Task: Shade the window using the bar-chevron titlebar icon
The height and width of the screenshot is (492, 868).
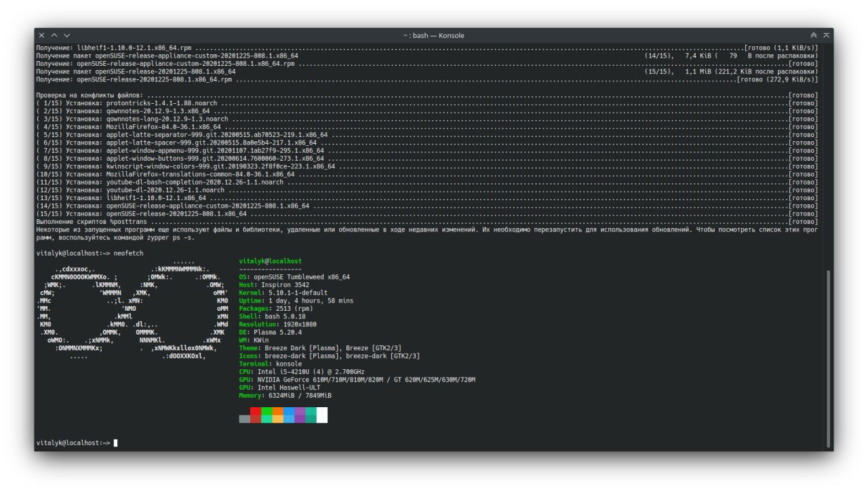Action: (x=827, y=35)
